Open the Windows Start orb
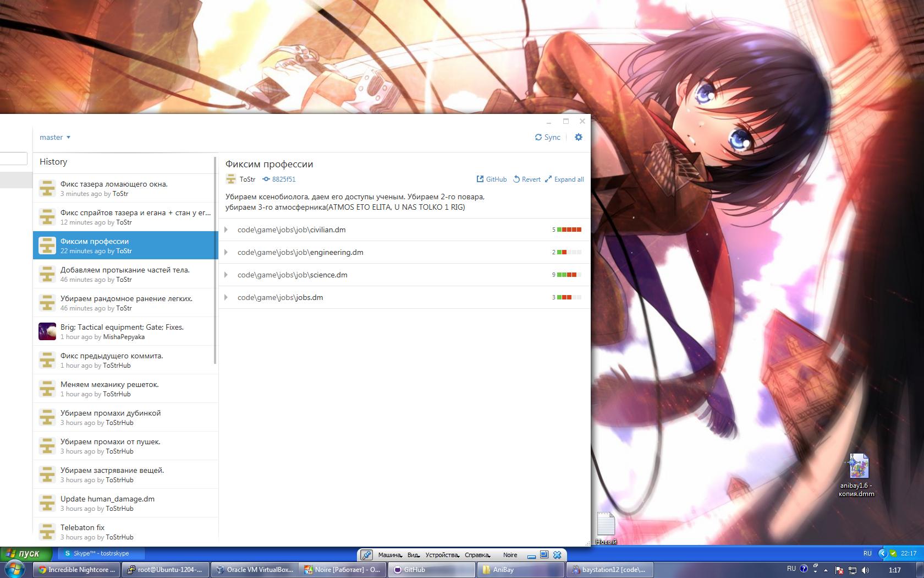Viewport: 924px width, 578px height. tap(14, 569)
